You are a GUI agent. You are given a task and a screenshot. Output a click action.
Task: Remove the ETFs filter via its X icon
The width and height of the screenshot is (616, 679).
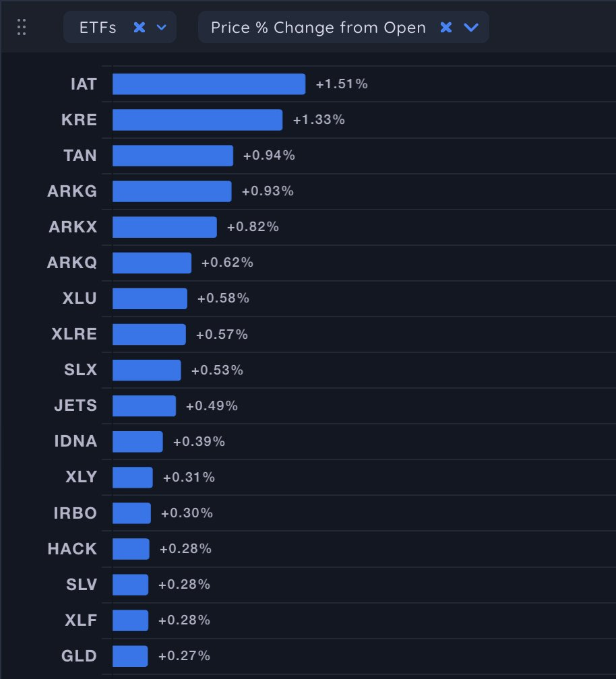coord(140,28)
